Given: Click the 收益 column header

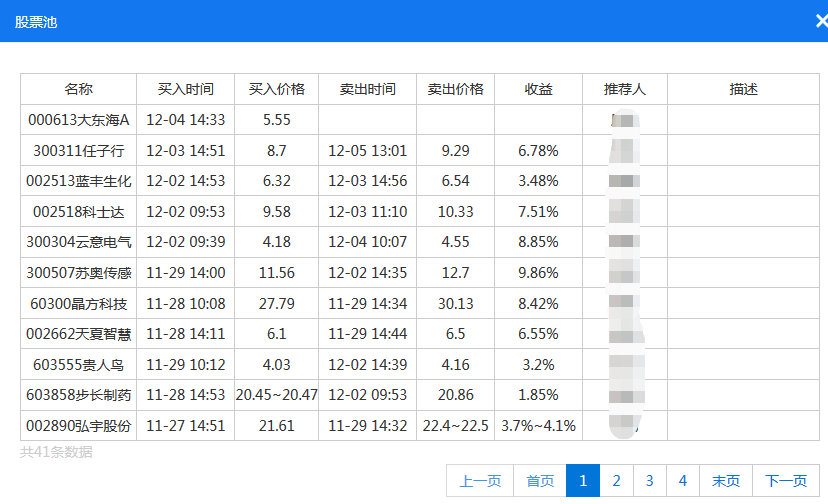Looking at the screenshot, I should click(538, 89).
